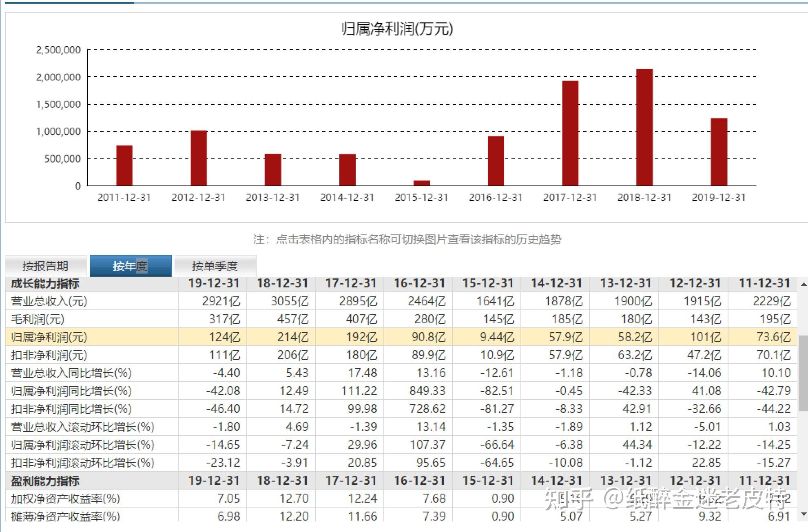Screen dimensions: 808x532
Task: Click 加权净资产收益率(%) indicator name
Action: (x=65, y=499)
